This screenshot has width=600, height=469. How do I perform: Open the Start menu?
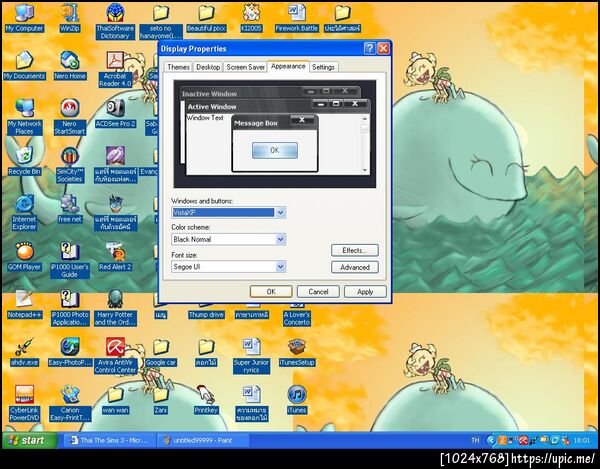pos(29,440)
